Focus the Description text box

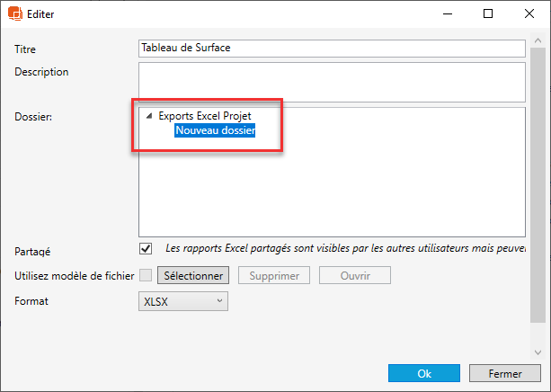pyautogui.click(x=331, y=82)
